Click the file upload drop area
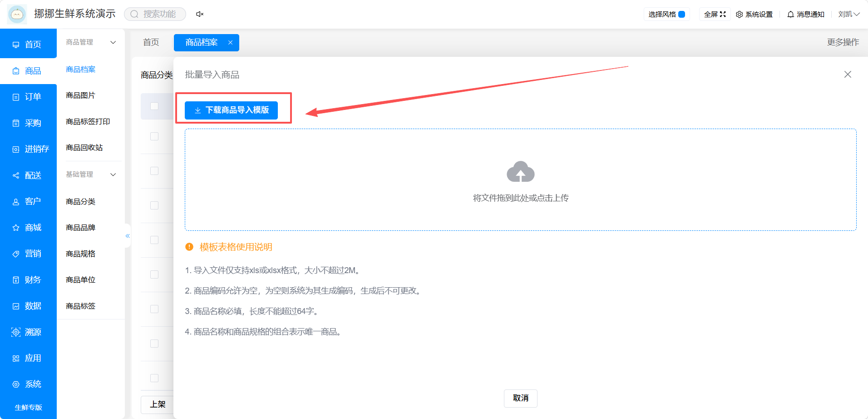The width and height of the screenshot is (868, 419). pos(520,180)
